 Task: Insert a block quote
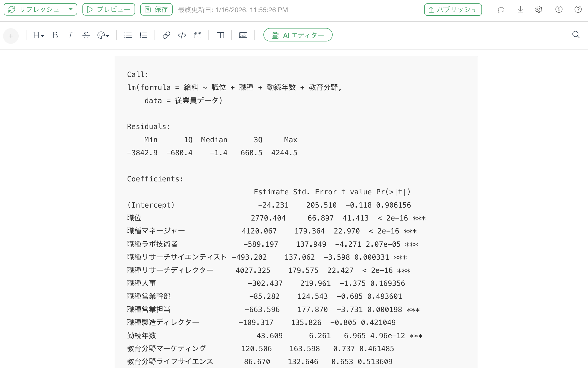198,35
